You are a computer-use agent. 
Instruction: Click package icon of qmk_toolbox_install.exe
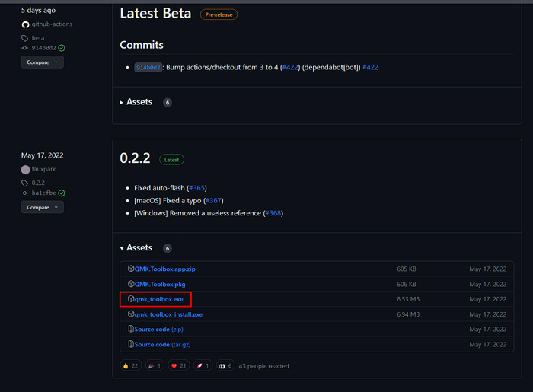coord(131,314)
